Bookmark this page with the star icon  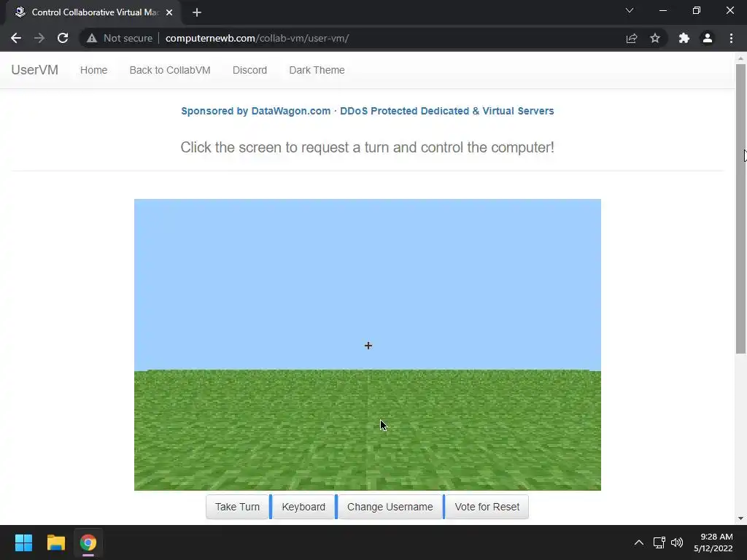pos(655,38)
